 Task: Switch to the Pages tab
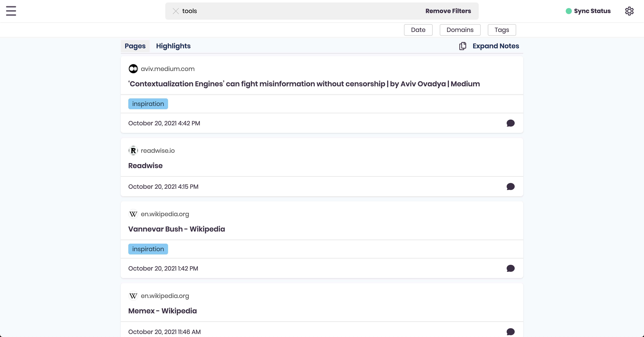coord(135,46)
